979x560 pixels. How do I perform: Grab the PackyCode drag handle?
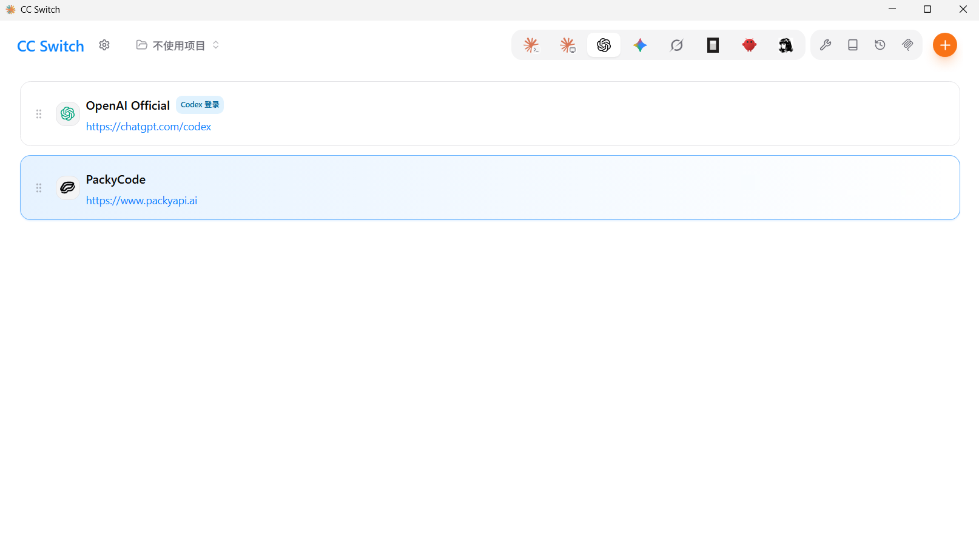click(39, 188)
